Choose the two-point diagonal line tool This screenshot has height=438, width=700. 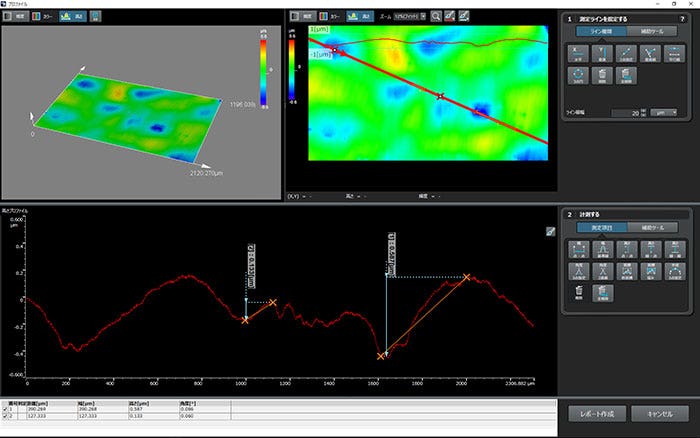pos(627,54)
